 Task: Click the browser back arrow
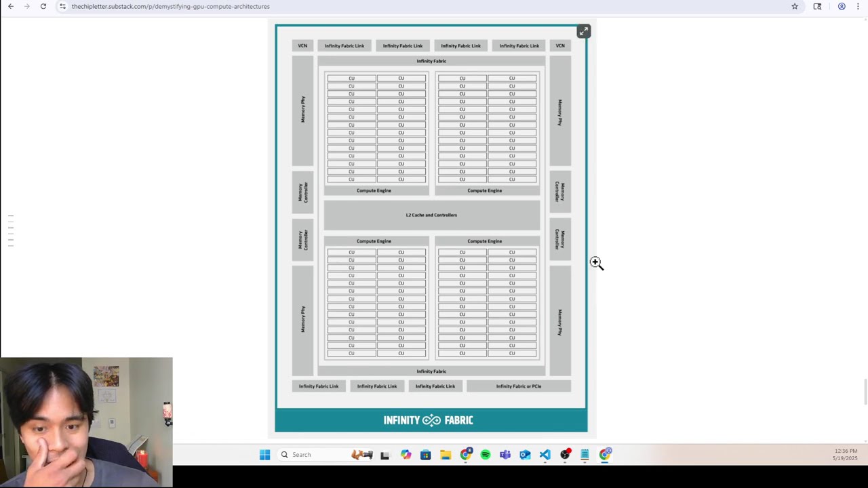click(x=10, y=6)
